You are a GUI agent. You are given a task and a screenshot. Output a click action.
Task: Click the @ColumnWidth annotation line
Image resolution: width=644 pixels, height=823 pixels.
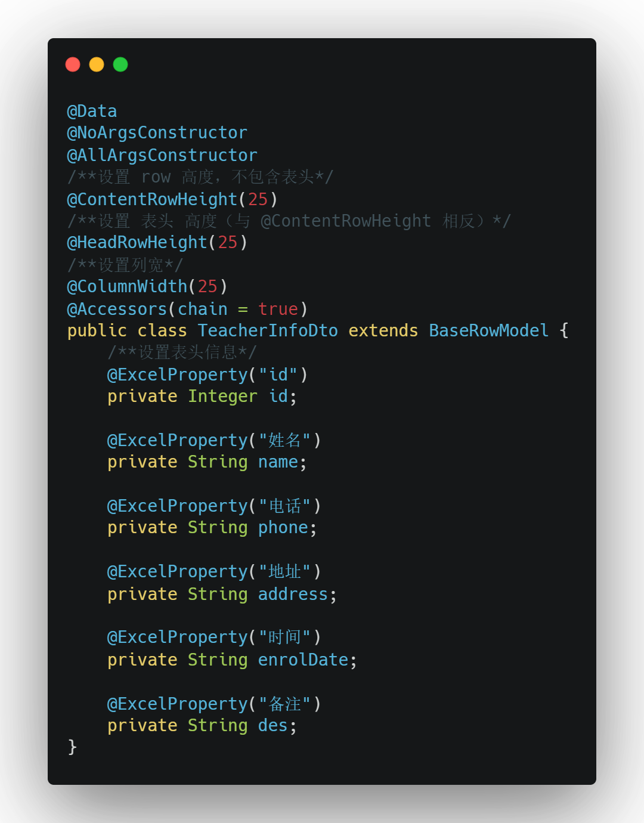point(147,287)
